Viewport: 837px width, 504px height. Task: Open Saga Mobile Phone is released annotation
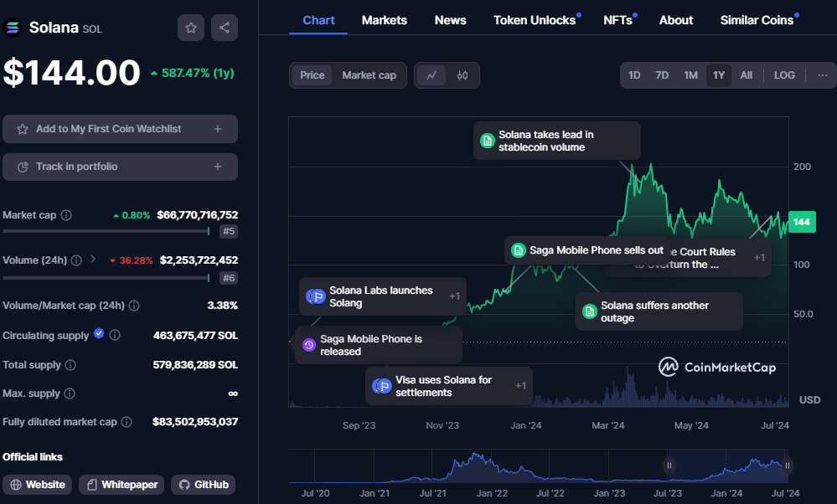(379, 345)
